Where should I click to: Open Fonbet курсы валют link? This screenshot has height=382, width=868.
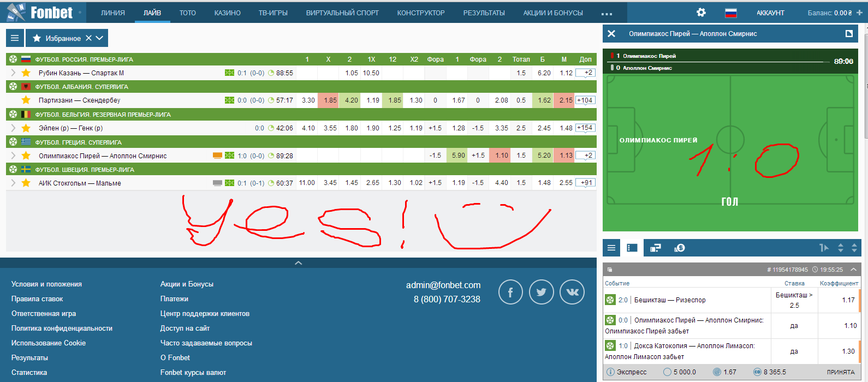tap(193, 372)
